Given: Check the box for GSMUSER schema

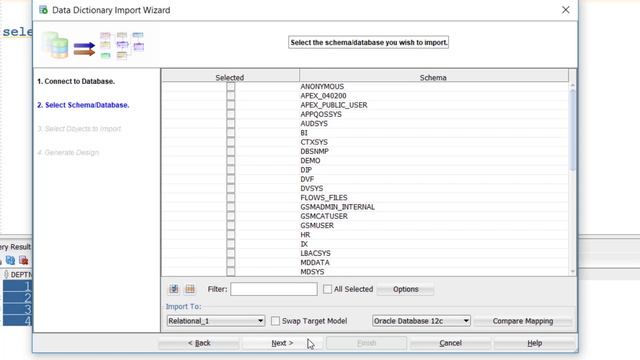Looking at the screenshot, I should (x=231, y=225).
